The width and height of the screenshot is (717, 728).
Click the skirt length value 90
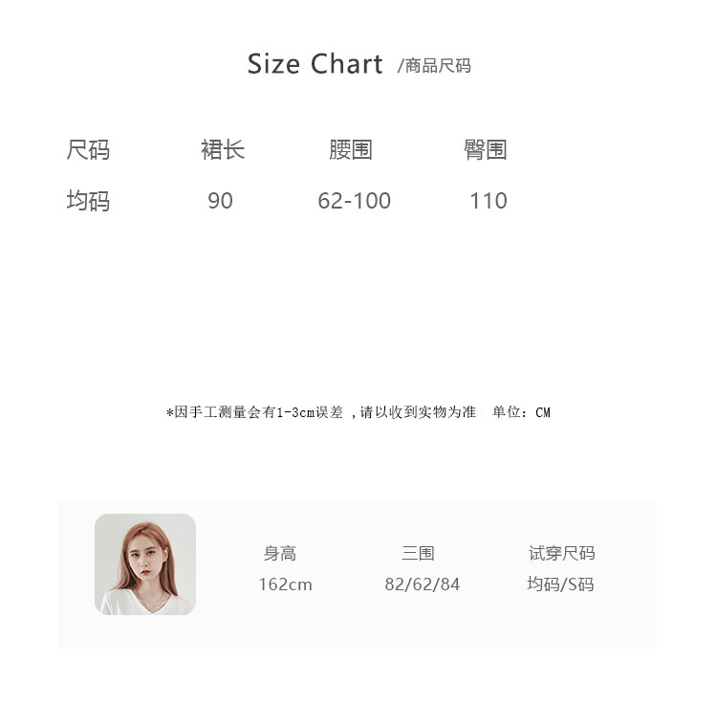point(220,201)
